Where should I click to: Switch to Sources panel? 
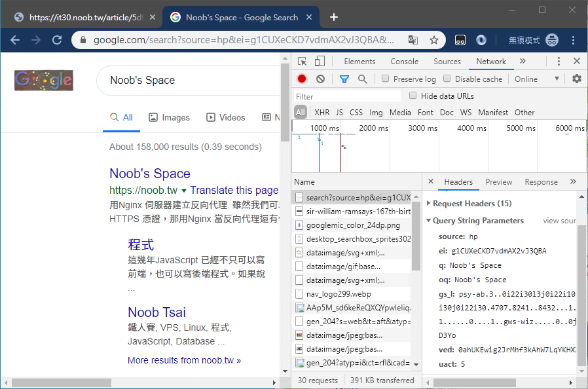[x=447, y=62]
